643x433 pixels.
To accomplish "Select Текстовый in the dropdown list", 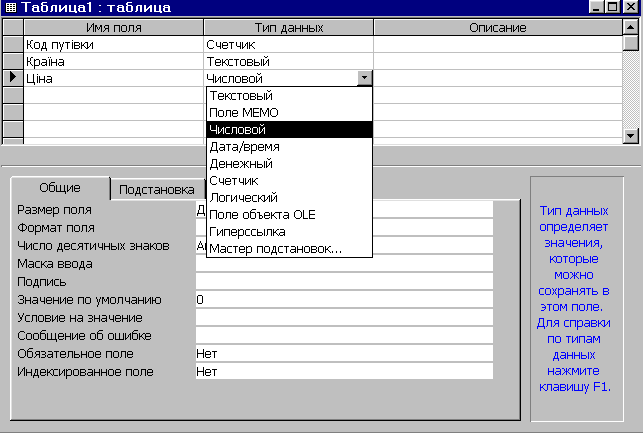I will click(x=290, y=96).
